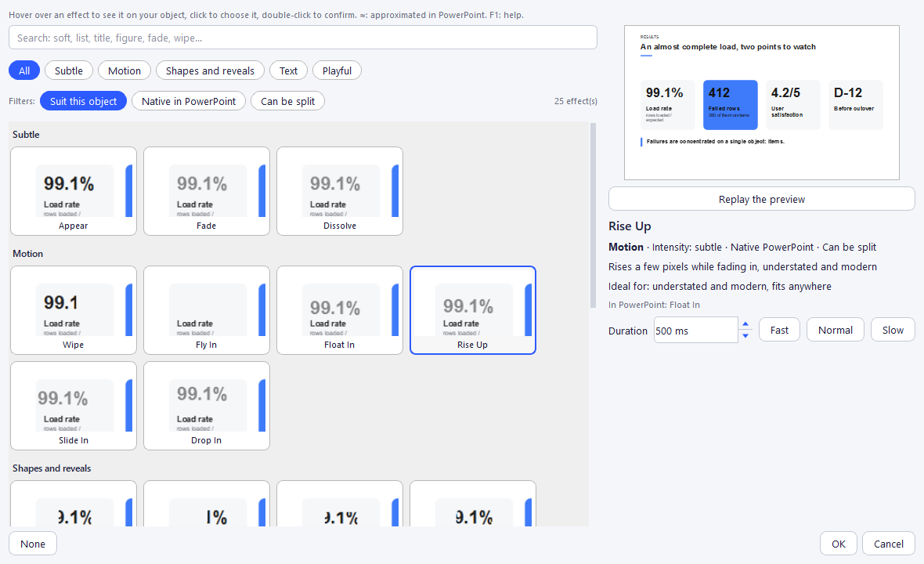Screen dimensions: 924x564
Task: Open the Shapes and reveals category
Action: pos(211,70)
